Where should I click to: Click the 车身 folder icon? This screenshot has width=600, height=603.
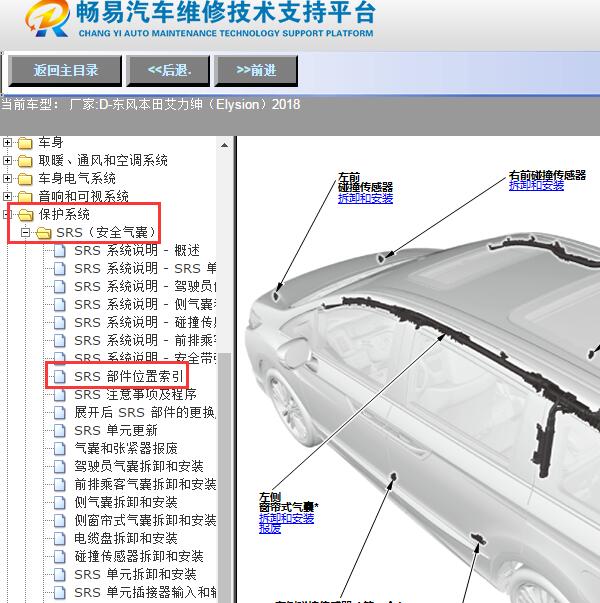click(x=25, y=143)
